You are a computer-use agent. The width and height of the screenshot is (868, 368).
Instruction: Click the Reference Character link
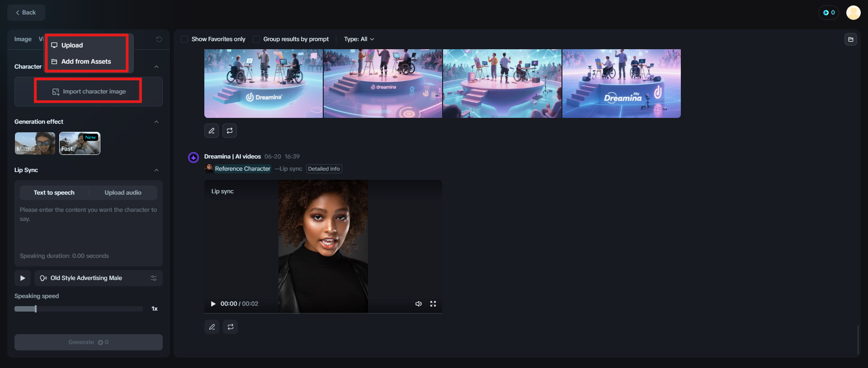(243, 169)
